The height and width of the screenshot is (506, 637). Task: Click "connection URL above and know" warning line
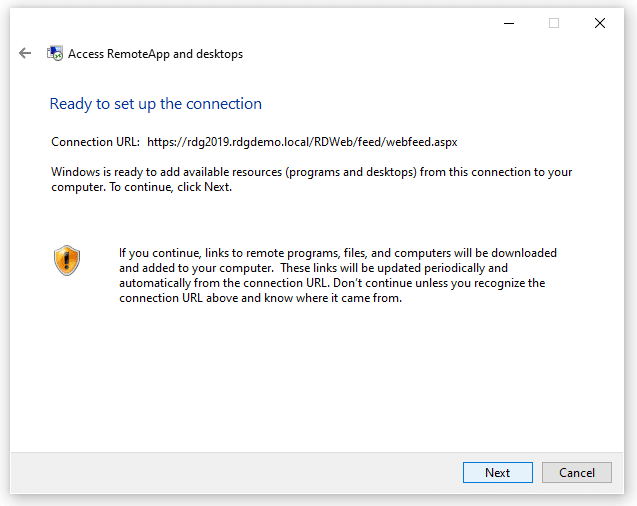click(x=260, y=298)
